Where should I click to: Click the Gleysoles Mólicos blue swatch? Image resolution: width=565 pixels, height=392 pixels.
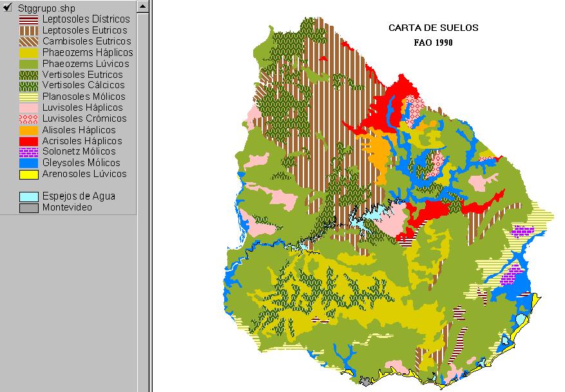(29, 163)
